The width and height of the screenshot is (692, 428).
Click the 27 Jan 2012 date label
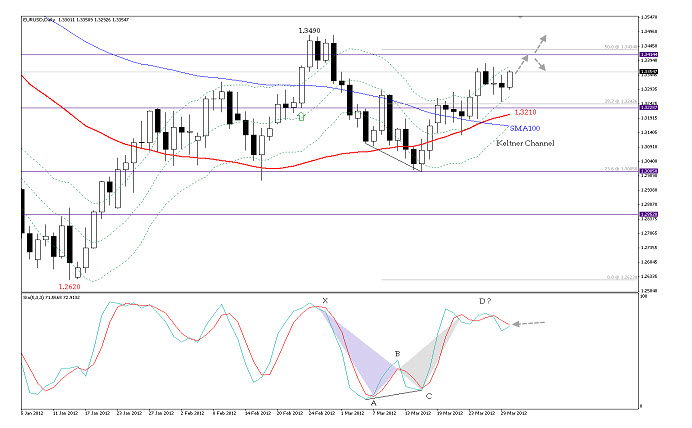click(x=161, y=413)
